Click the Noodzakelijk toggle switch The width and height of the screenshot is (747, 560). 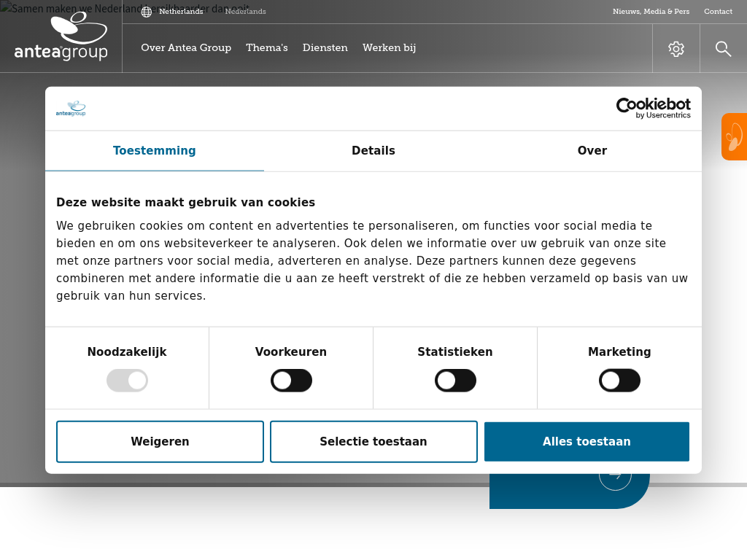(127, 381)
